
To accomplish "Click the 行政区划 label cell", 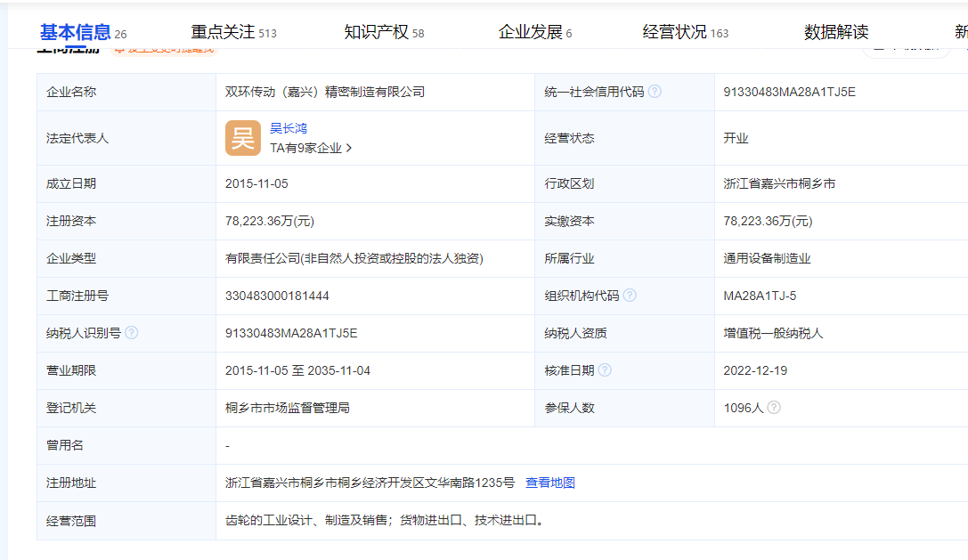I will click(x=625, y=183).
